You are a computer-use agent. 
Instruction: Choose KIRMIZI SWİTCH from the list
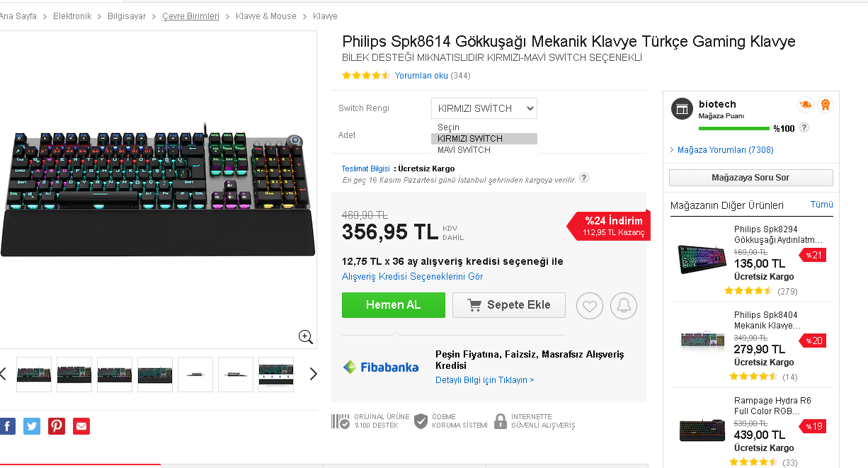(x=470, y=139)
